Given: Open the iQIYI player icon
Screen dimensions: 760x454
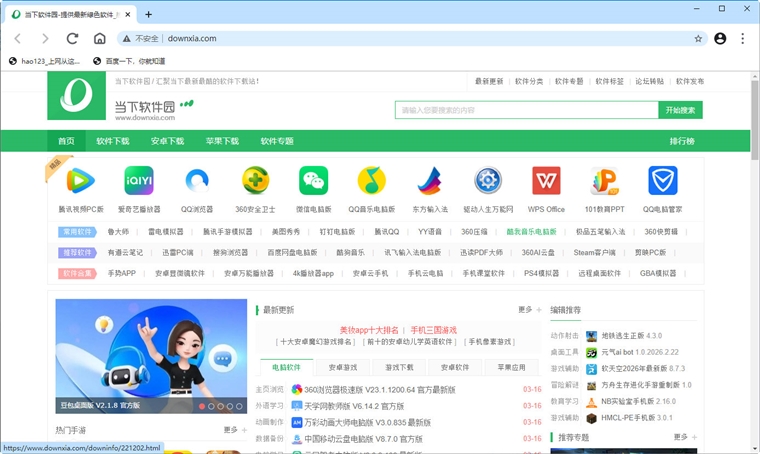Looking at the screenshot, I should [x=139, y=181].
